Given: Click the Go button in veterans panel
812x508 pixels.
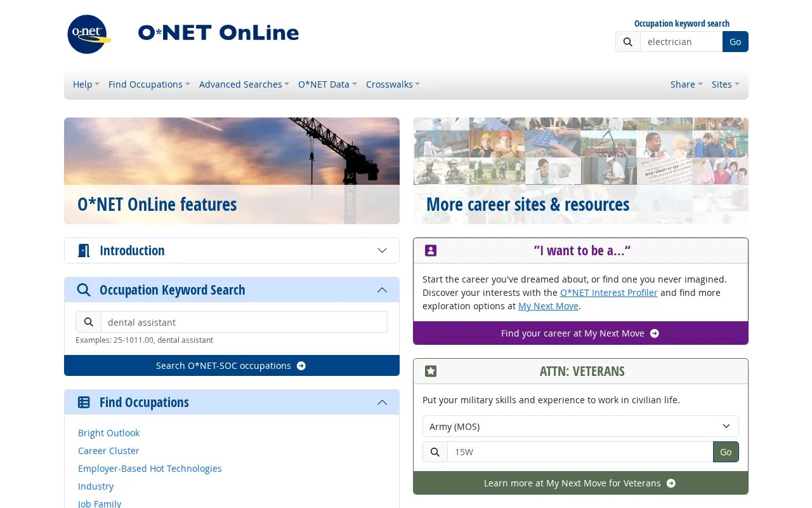Looking at the screenshot, I should point(726,452).
